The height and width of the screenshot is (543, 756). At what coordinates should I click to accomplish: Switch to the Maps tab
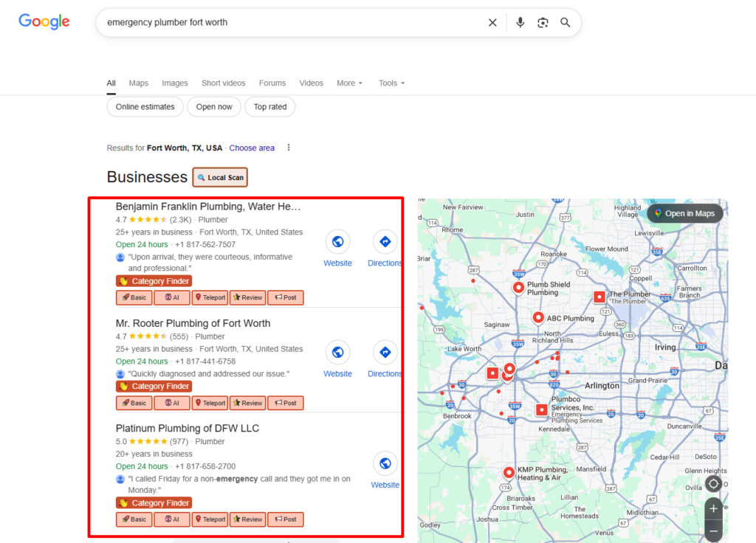138,83
